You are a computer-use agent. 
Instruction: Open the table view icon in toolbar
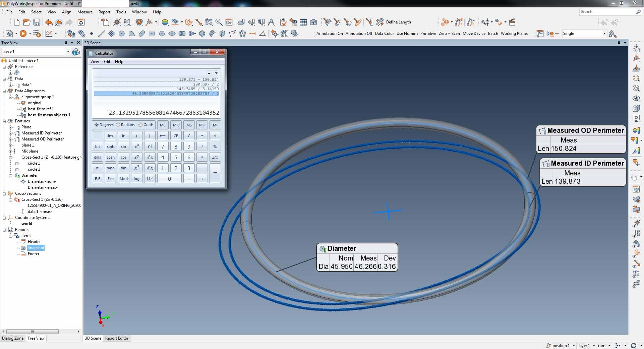303,22
